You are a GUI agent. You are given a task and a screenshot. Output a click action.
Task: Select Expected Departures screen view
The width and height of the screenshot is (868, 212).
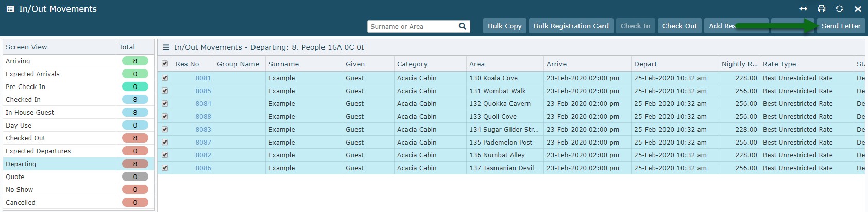pyautogui.click(x=38, y=151)
